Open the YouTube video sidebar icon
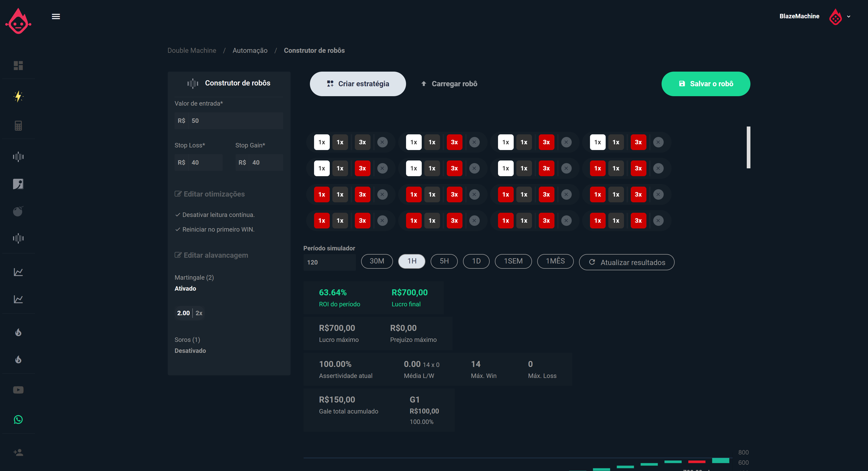 click(x=18, y=390)
